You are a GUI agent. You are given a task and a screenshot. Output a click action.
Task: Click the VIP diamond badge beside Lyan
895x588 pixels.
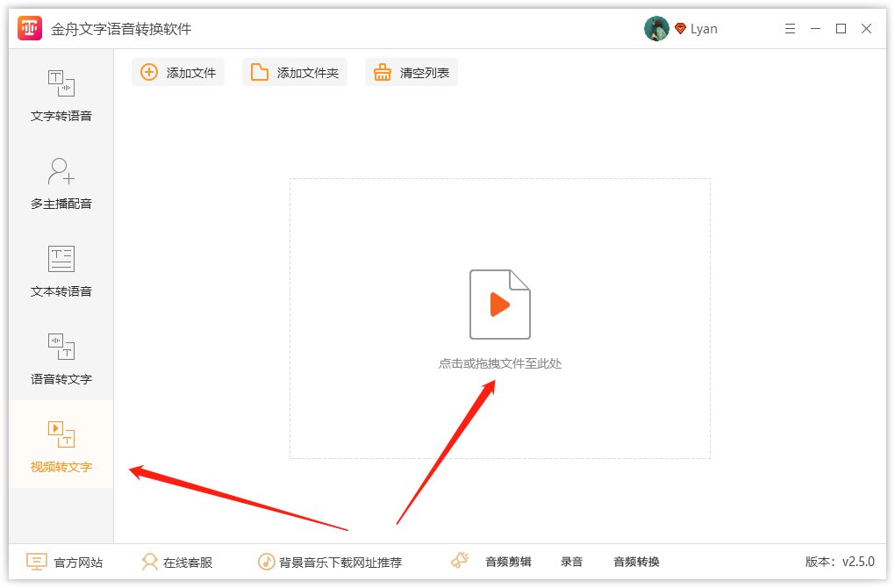[x=680, y=28]
